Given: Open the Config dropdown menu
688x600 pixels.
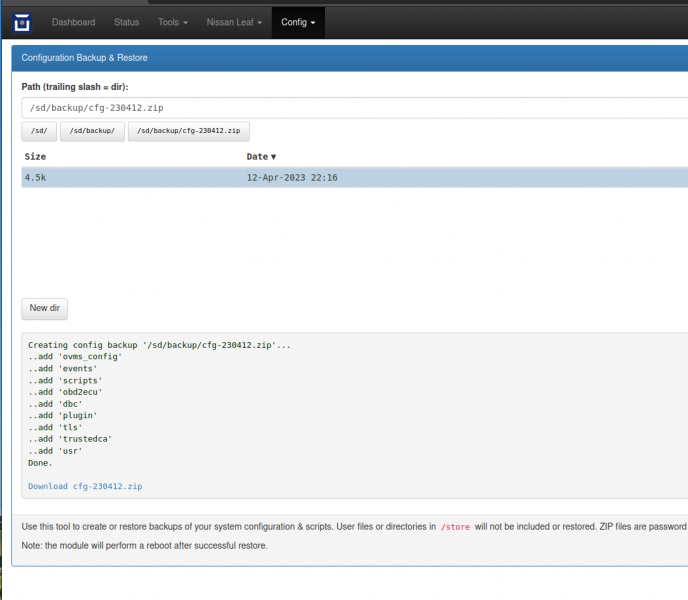Looking at the screenshot, I should point(298,22).
